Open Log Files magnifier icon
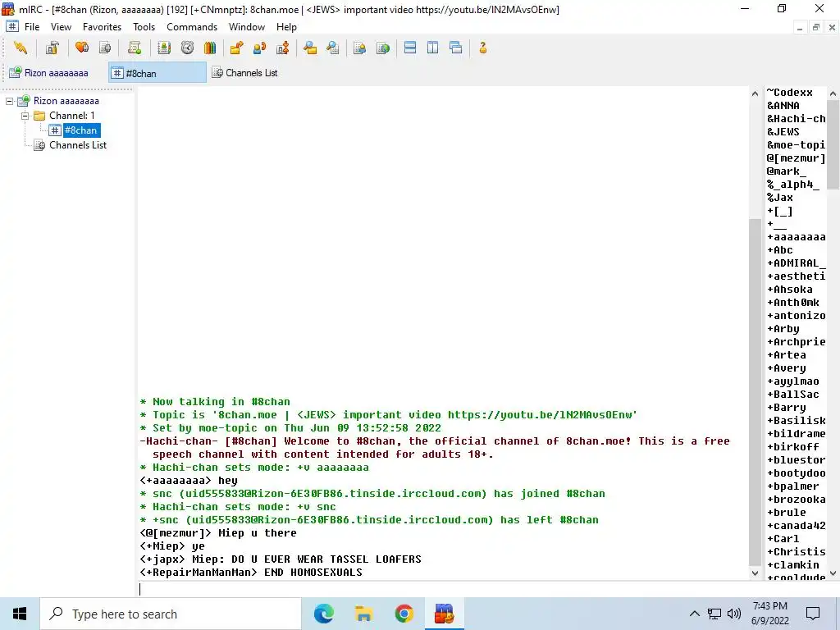 click(333, 48)
